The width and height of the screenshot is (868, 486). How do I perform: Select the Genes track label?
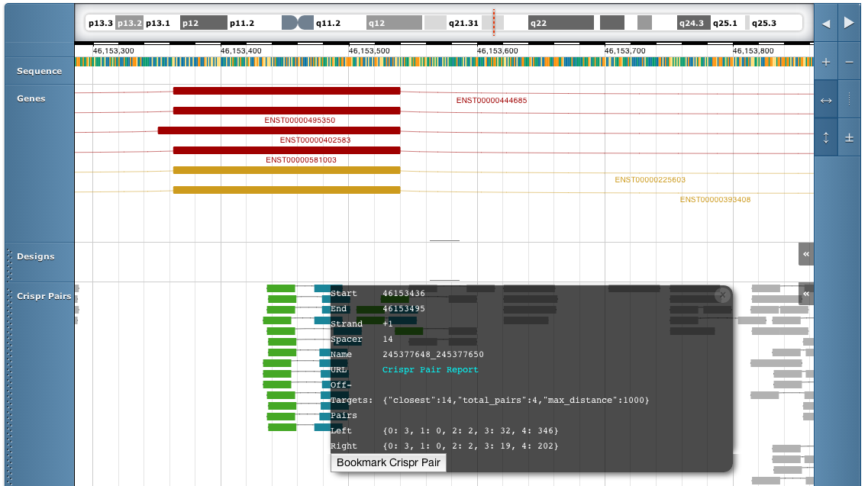31,98
